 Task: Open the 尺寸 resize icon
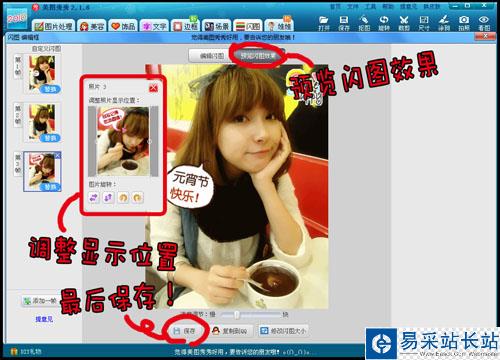coord(424,23)
